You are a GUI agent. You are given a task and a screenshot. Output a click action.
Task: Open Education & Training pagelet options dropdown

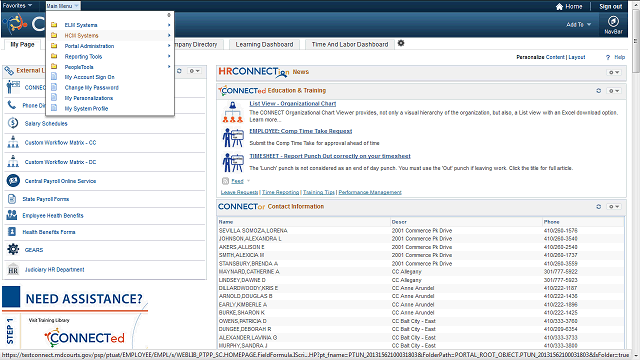click(x=614, y=91)
